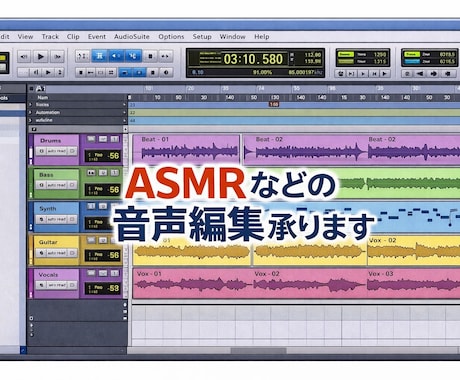Toggle the square button right of Bass auto read
Viewport: 460px width, 380px height.
point(72,185)
